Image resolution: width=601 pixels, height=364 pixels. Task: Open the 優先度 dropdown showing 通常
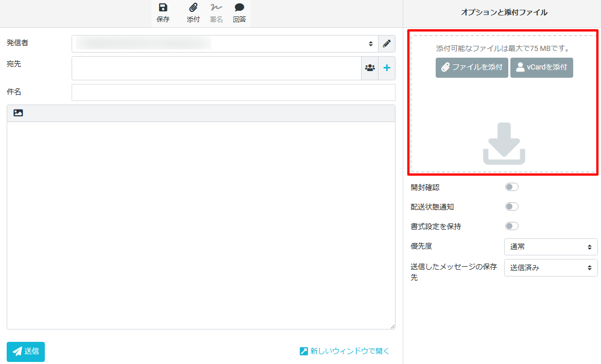point(551,247)
